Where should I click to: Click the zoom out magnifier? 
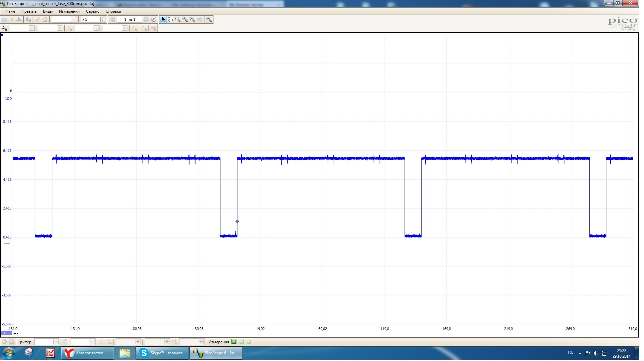pos(192,19)
